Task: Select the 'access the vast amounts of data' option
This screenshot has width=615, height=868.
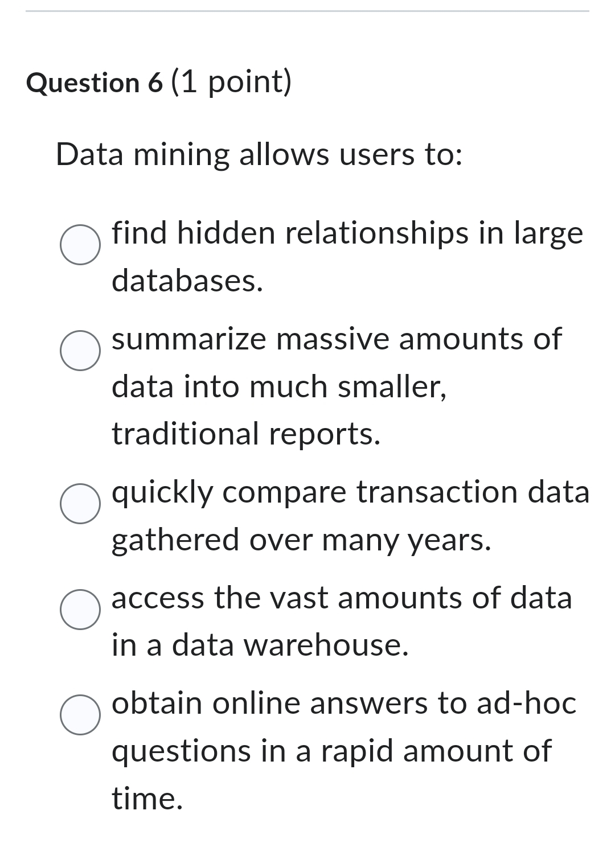Action: [79, 610]
